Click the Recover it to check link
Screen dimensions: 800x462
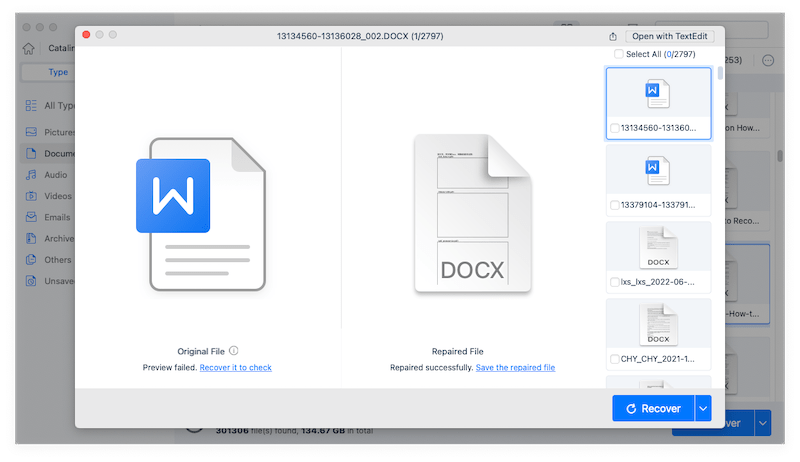click(235, 368)
